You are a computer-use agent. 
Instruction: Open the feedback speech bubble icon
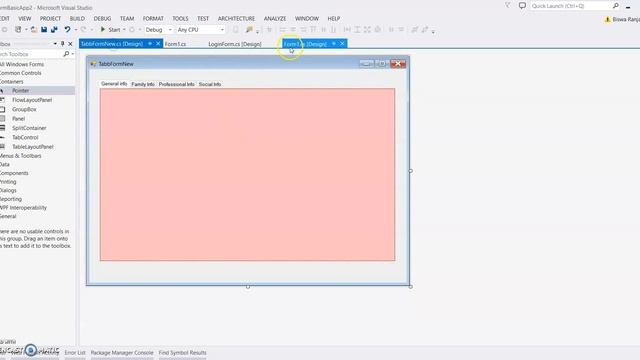point(522,6)
